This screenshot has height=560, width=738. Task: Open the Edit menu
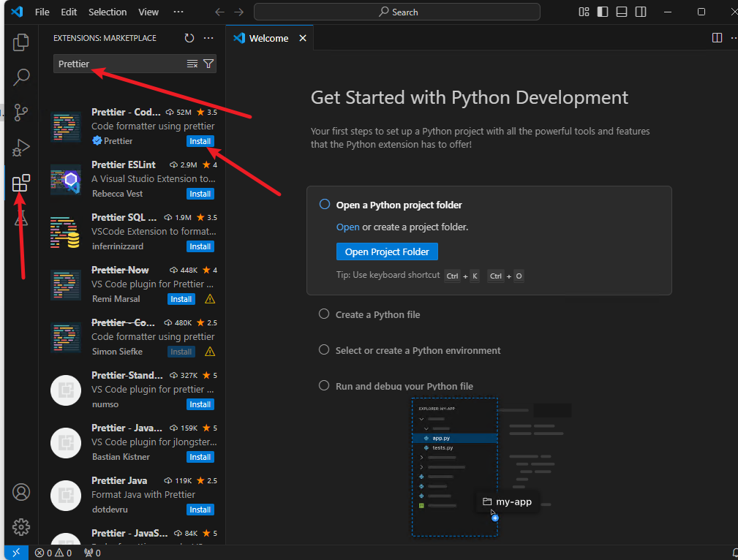click(x=69, y=12)
